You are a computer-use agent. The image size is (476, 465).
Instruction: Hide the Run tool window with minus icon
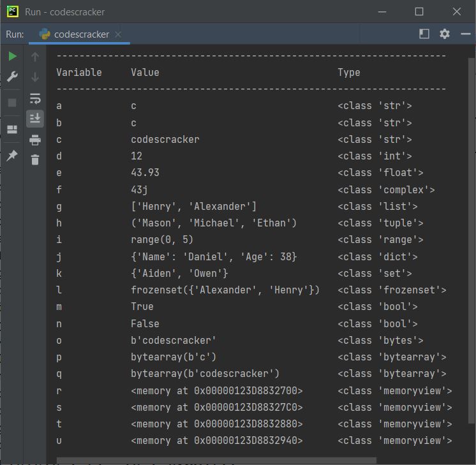point(465,34)
